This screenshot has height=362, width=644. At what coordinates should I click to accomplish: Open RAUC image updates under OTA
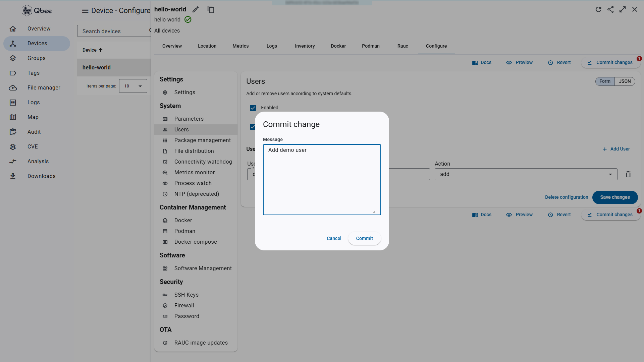(196, 343)
